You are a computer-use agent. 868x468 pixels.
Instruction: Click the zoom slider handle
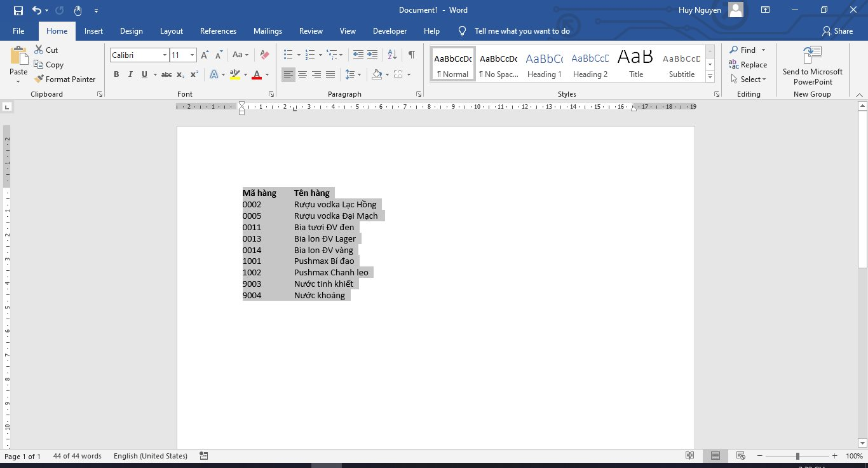coord(797,456)
